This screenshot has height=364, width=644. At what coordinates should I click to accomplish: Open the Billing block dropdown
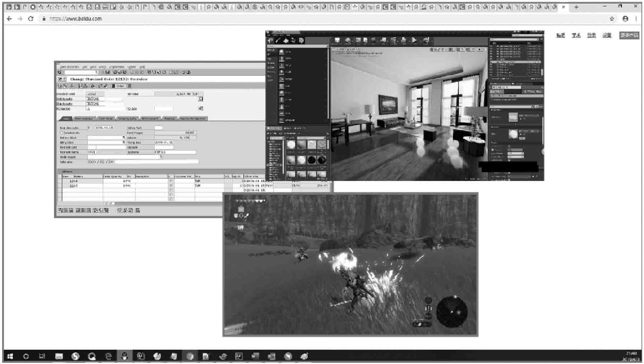pyautogui.click(x=124, y=143)
